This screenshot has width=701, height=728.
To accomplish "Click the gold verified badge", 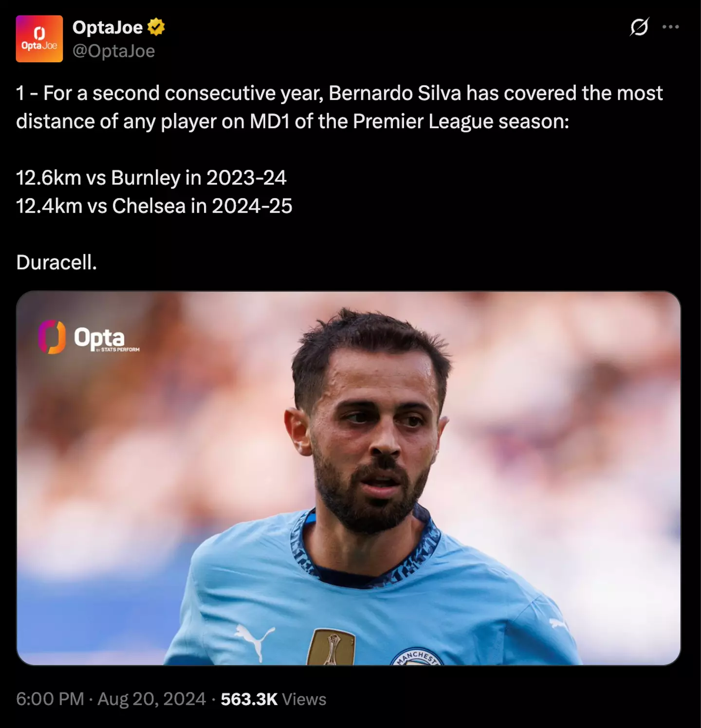I will coord(156,27).
